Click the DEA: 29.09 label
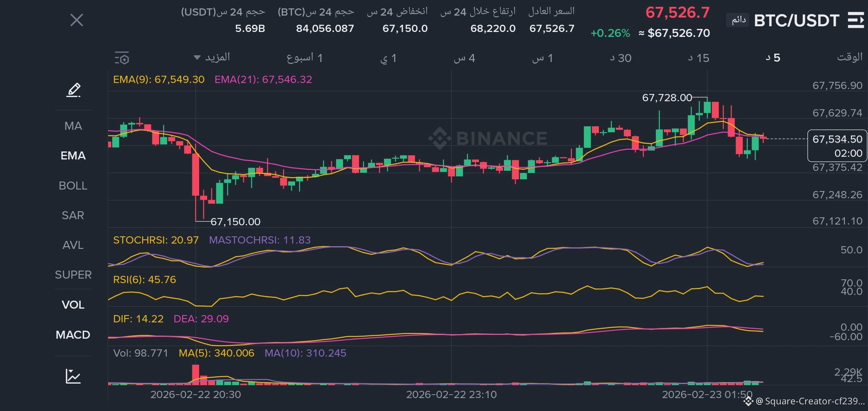868x411 pixels. 201,319
